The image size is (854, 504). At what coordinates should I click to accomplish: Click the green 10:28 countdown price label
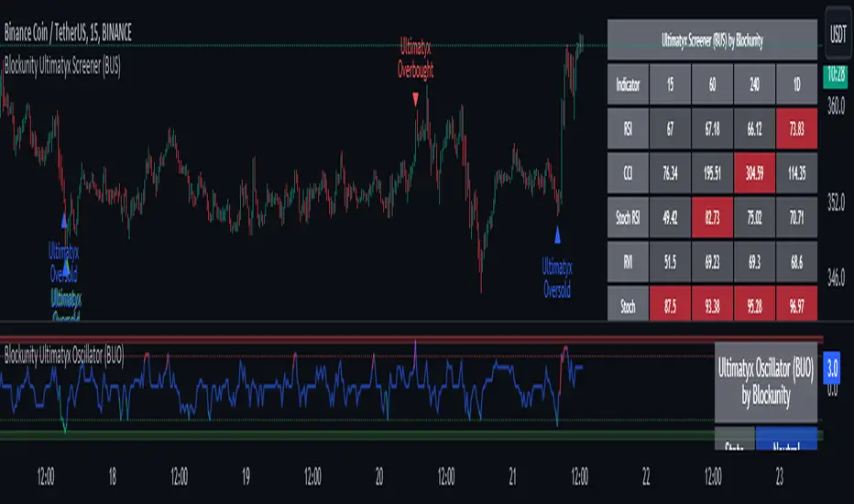(x=836, y=75)
